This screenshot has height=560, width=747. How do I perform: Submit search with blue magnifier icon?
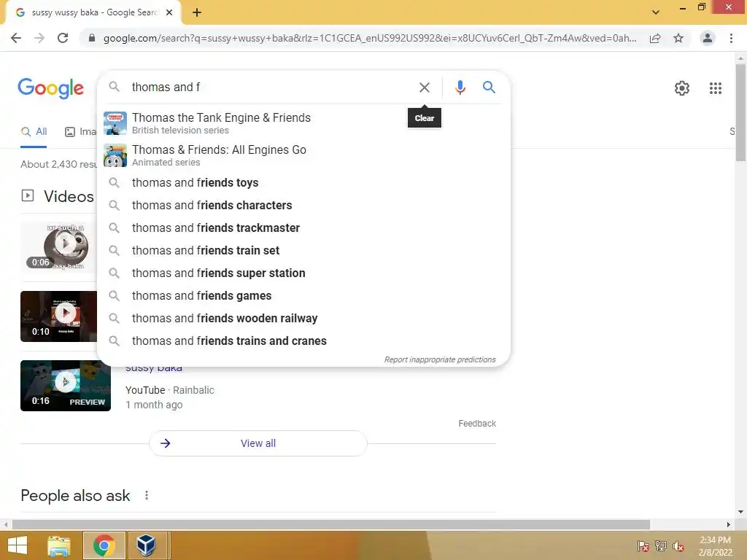click(489, 87)
